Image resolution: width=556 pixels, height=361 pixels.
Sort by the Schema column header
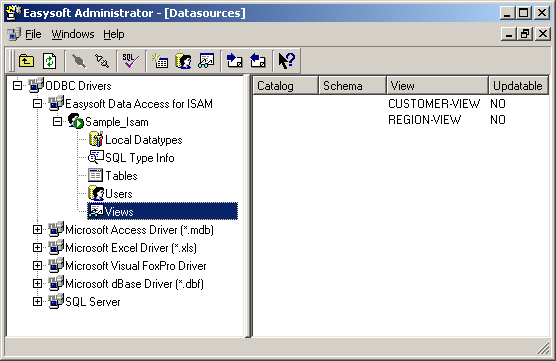[352, 86]
